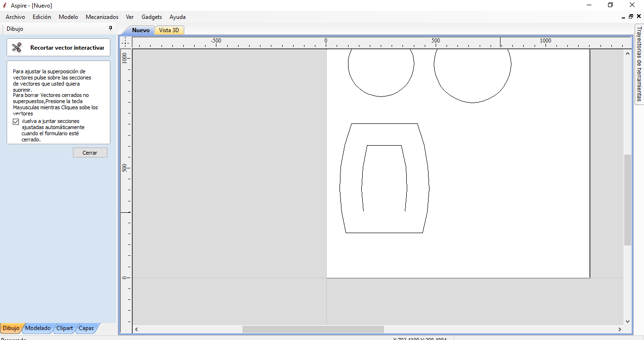This screenshot has width=644, height=340.
Task: Click the Aspire application logo icon
Action: 5,5
